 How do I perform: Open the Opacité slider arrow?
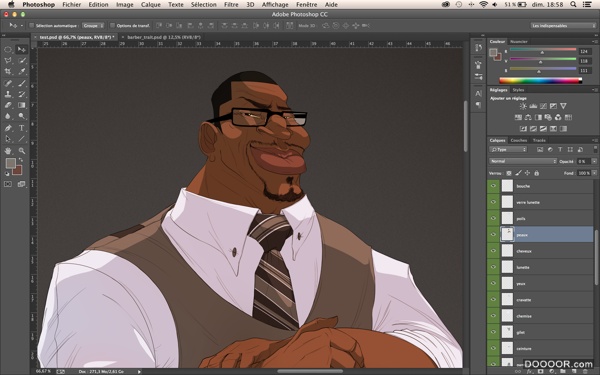pos(594,161)
